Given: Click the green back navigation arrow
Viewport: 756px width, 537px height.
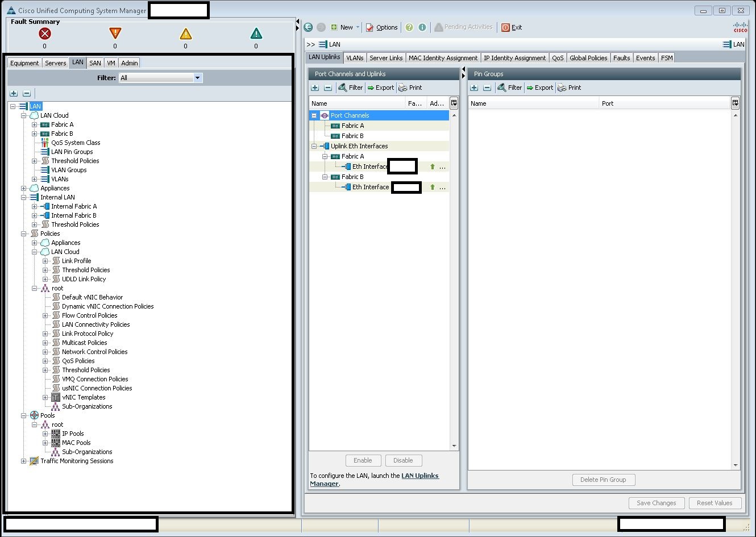Looking at the screenshot, I should click(308, 27).
